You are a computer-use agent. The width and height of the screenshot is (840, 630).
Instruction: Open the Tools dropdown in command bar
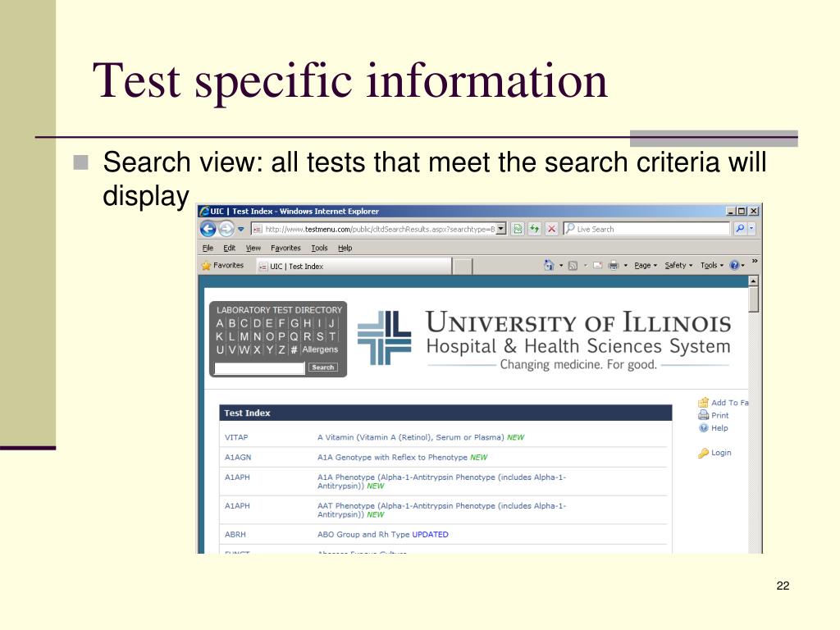click(x=712, y=265)
